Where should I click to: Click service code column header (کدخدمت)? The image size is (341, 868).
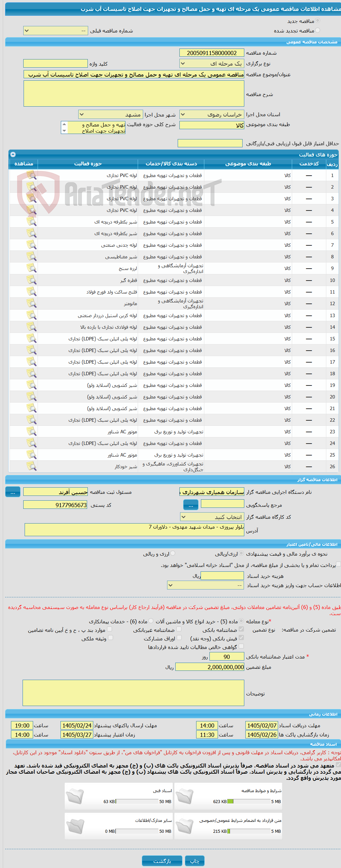309,164
